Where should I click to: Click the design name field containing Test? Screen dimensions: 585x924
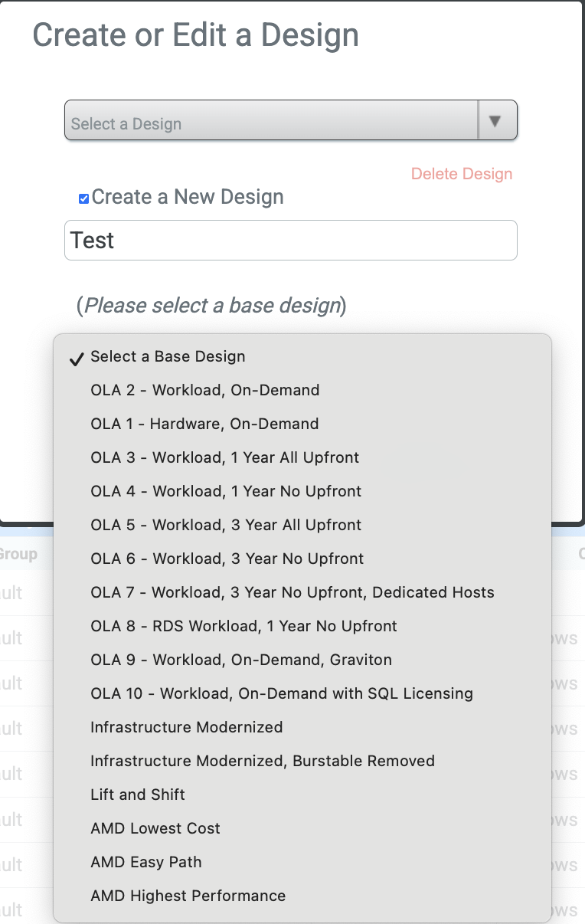290,241
